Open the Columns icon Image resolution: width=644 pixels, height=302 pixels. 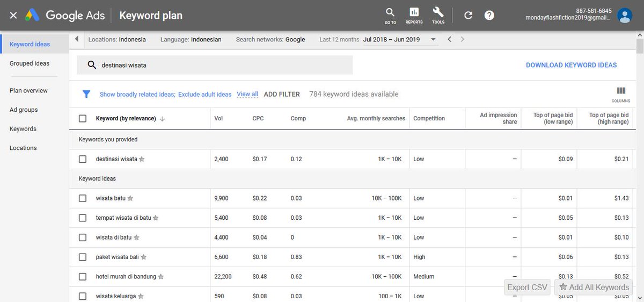coord(620,94)
